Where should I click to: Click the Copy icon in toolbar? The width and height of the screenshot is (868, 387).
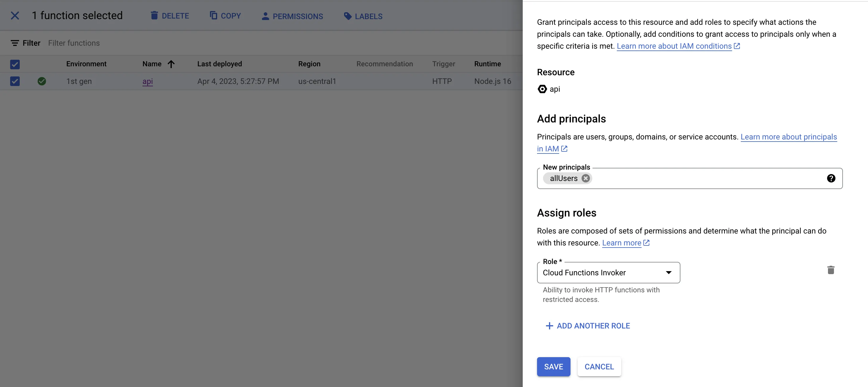coord(213,16)
